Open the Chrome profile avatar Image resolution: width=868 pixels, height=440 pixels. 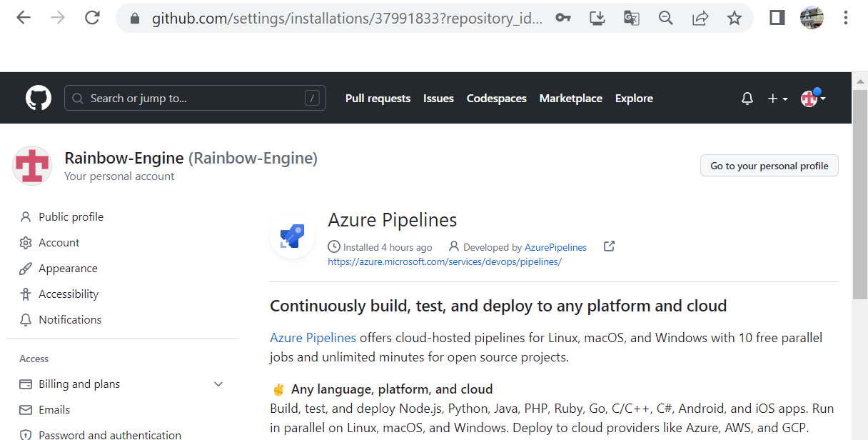(812, 18)
